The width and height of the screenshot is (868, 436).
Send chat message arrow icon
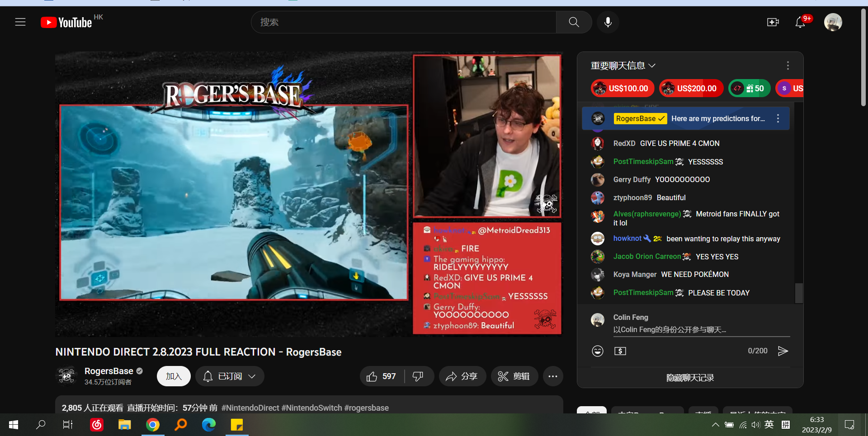click(x=783, y=351)
